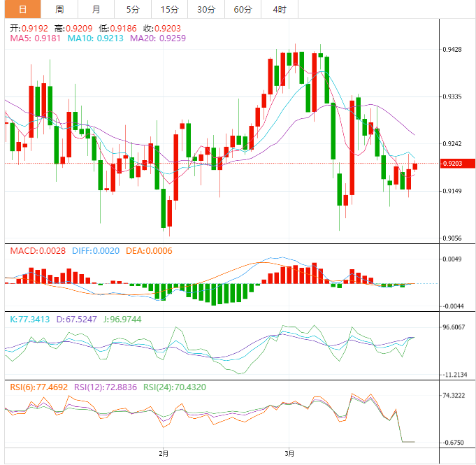Click the 74.3222 RSI axis value
This screenshot has width=476, height=465.
454,396
